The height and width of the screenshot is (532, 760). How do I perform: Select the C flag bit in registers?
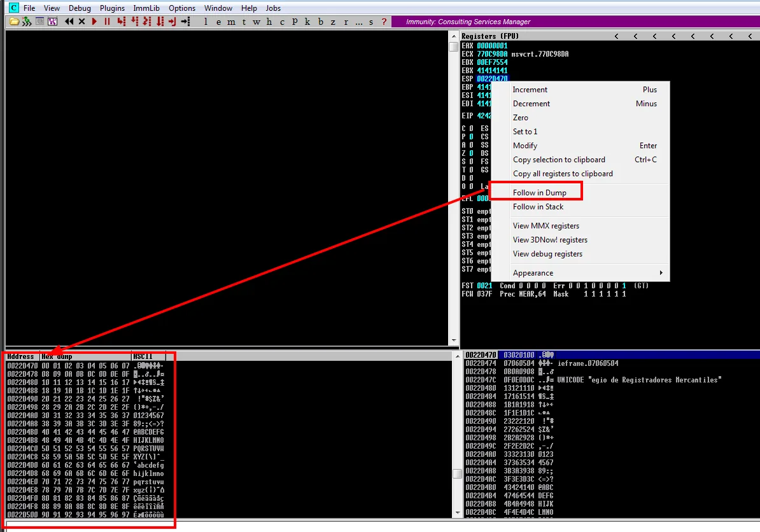point(470,129)
